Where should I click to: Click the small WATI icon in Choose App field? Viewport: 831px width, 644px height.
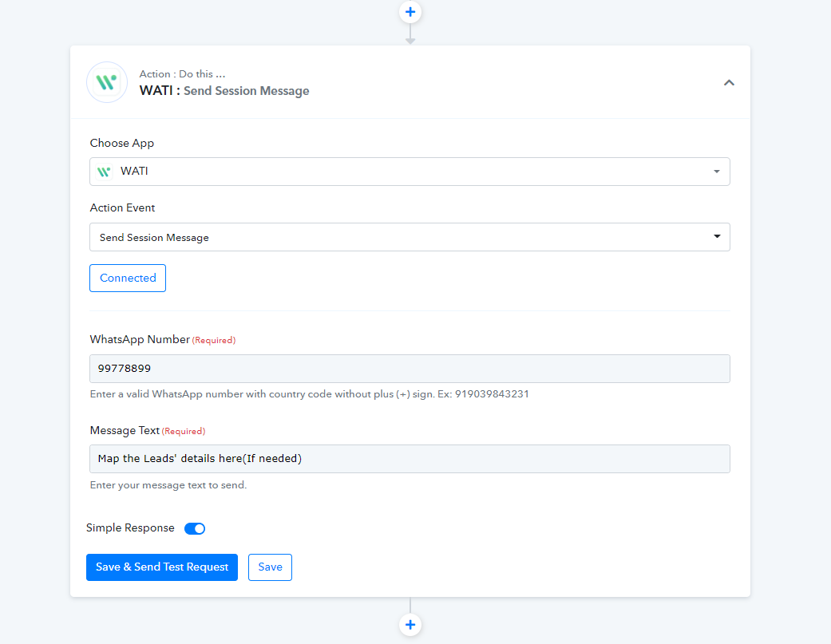click(x=104, y=172)
